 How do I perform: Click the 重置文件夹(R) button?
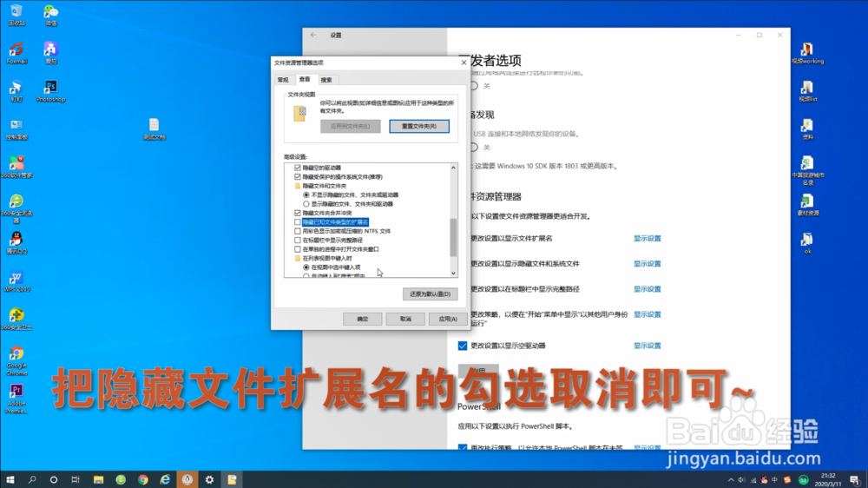419,126
